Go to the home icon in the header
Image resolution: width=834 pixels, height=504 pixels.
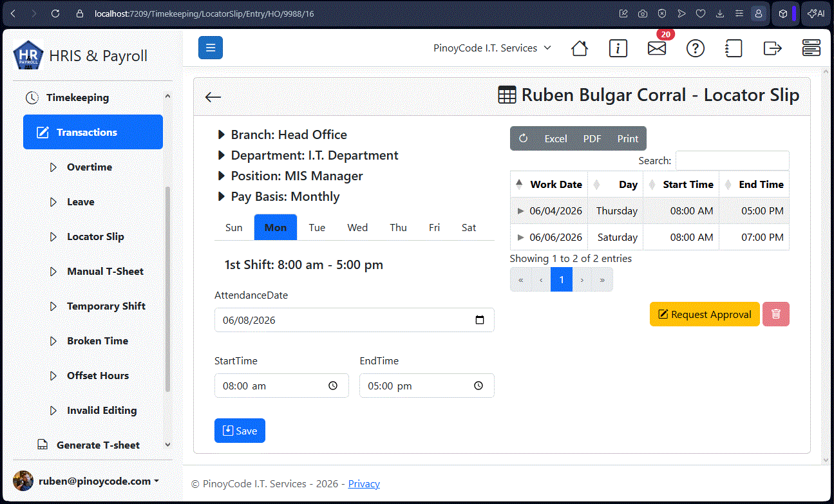[580, 48]
